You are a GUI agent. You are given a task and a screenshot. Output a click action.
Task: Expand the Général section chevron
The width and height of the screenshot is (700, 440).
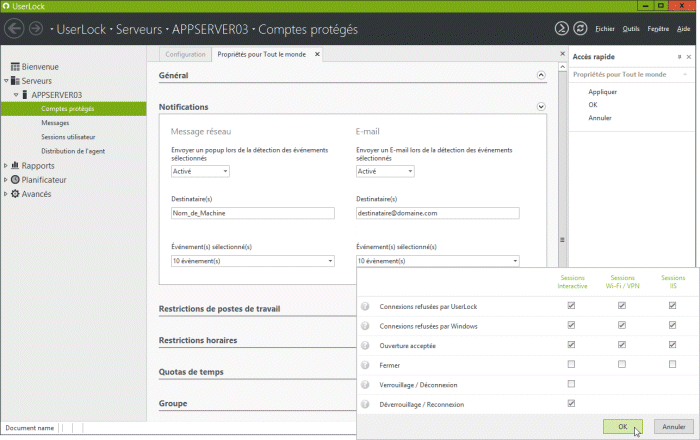pos(541,75)
